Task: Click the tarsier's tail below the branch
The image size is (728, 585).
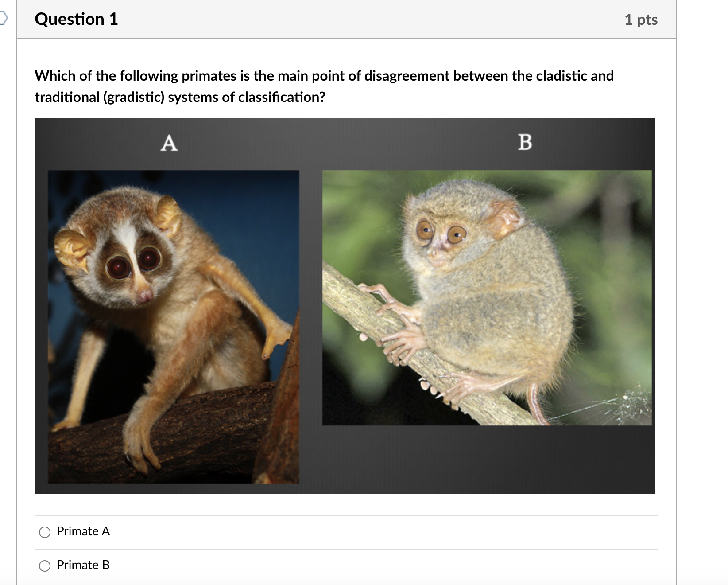Action: 537,403
